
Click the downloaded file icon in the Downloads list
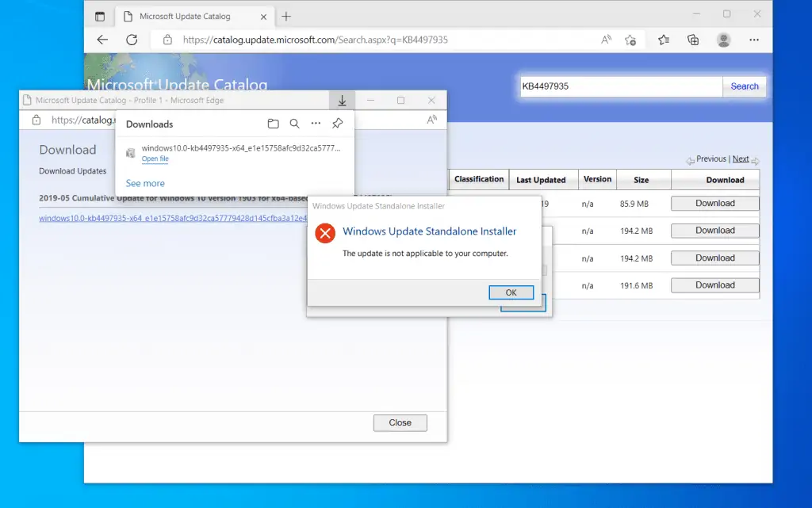pyautogui.click(x=131, y=153)
